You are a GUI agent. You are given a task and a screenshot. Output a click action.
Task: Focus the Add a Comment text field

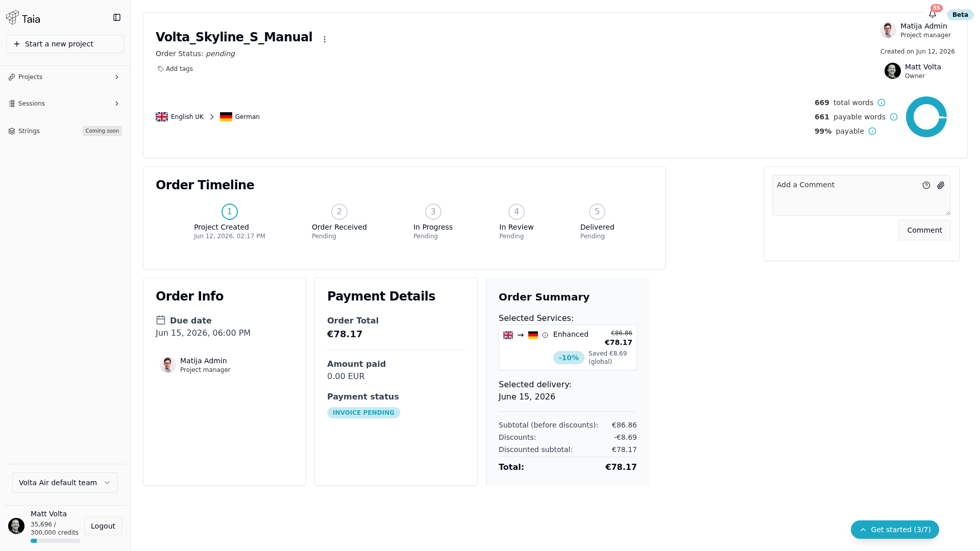point(862,195)
